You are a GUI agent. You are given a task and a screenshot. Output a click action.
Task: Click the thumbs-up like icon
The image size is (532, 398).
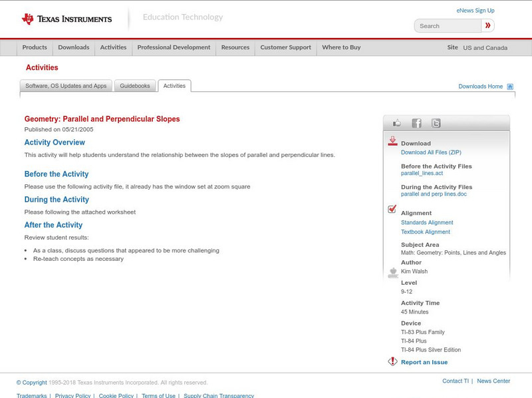397,123
